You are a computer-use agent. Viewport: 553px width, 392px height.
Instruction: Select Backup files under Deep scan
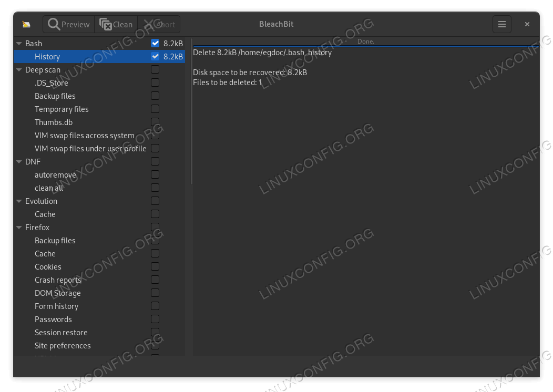coord(99,96)
